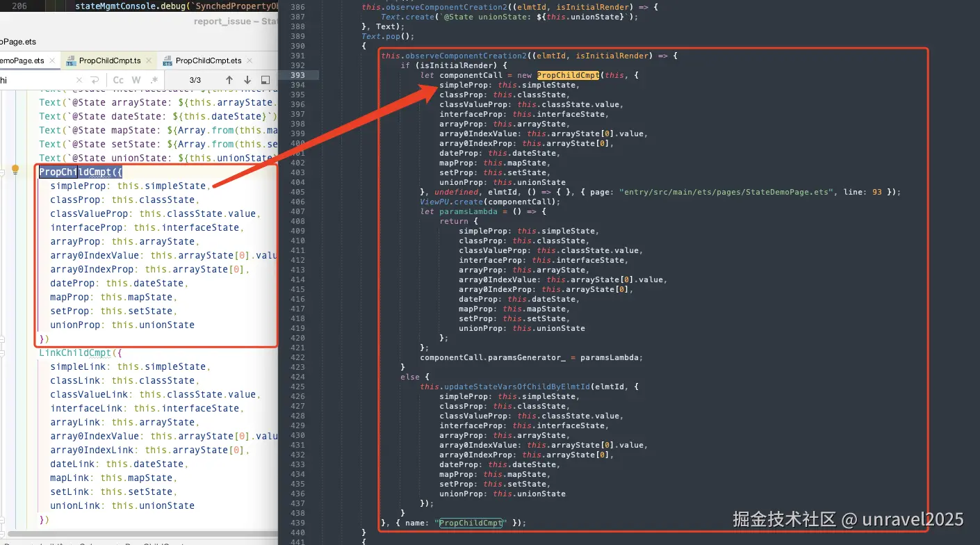Close the StateDemoPage.ets tab
This screenshot has height=545, width=980.
(x=54, y=60)
